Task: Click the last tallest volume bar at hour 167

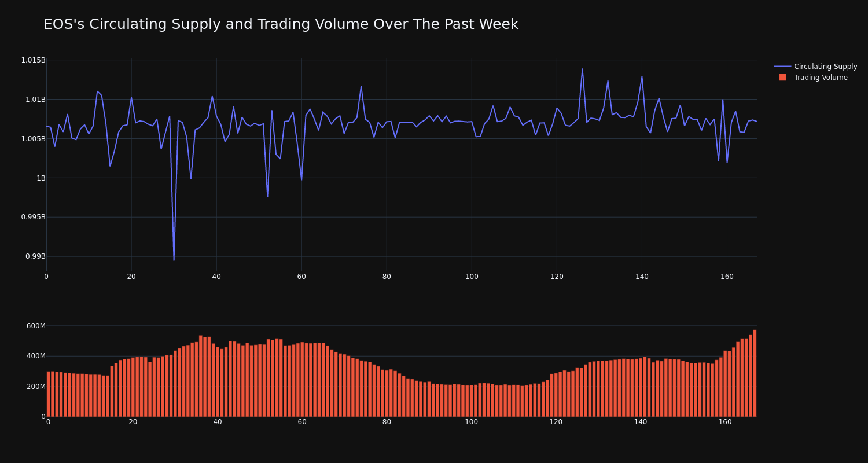Action: (x=755, y=373)
